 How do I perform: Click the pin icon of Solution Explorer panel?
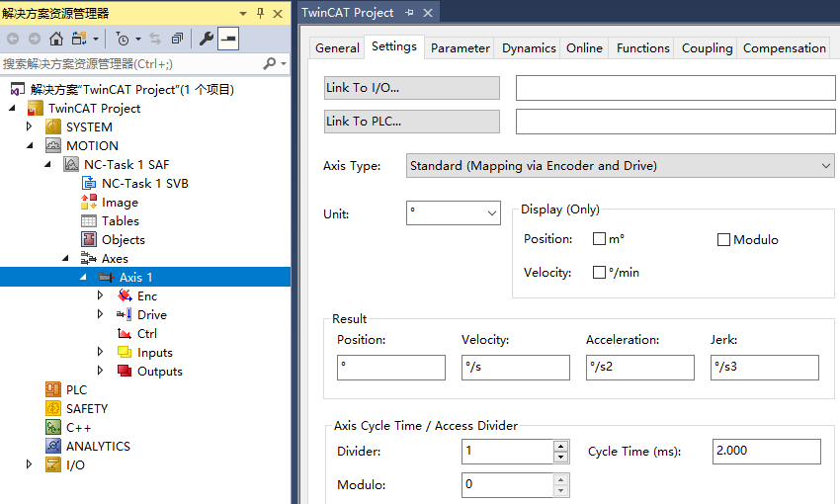tap(260, 13)
